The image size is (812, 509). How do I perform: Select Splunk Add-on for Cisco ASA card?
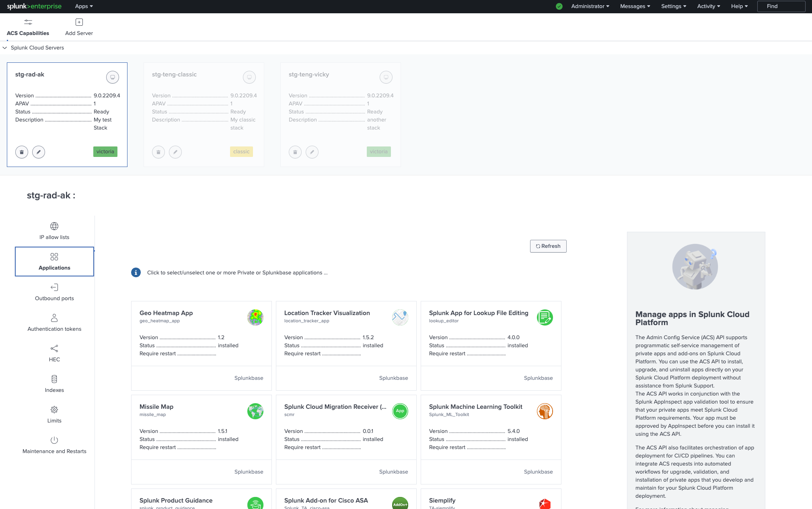(346, 499)
